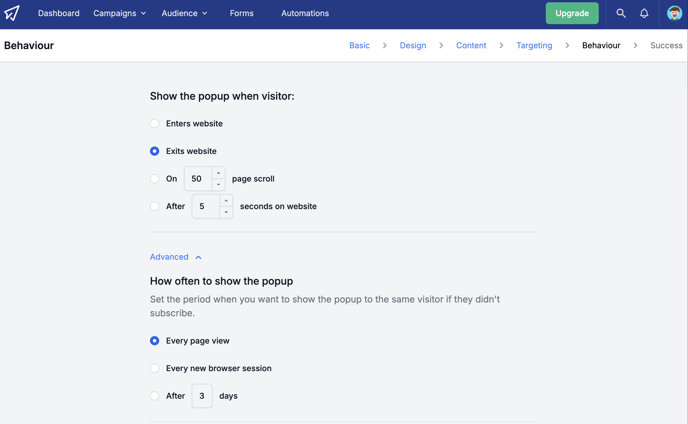Expand the Campaigns dropdown menu

pos(119,13)
